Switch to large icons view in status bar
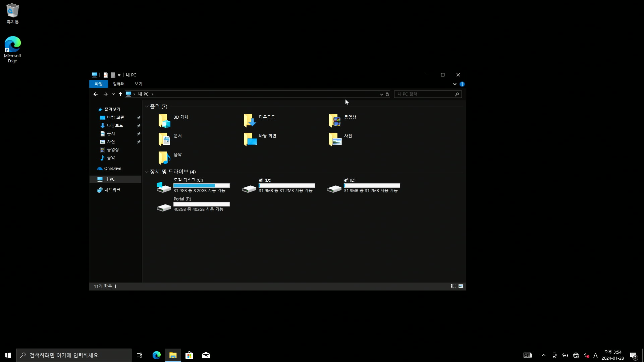Viewport: 644px width, 362px height. [x=461, y=286]
